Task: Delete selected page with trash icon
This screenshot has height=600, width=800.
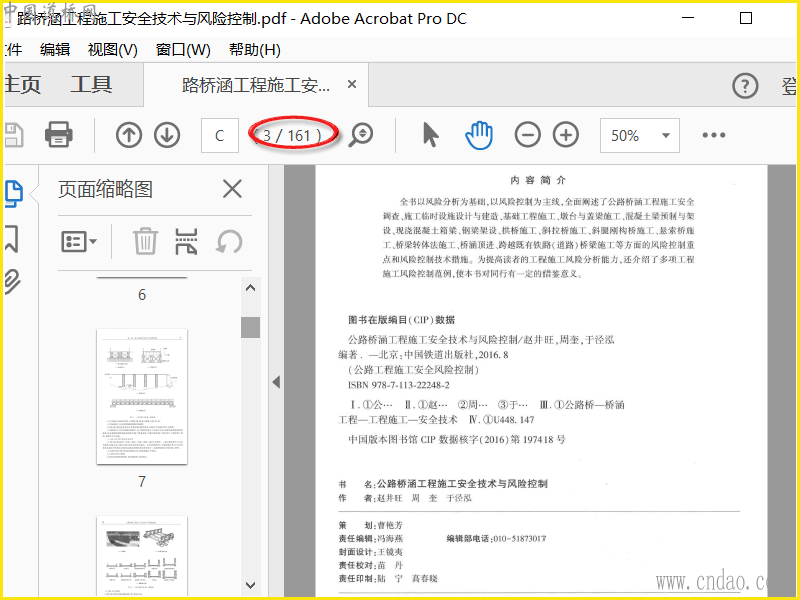Action: pyautogui.click(x=145, y=241)
